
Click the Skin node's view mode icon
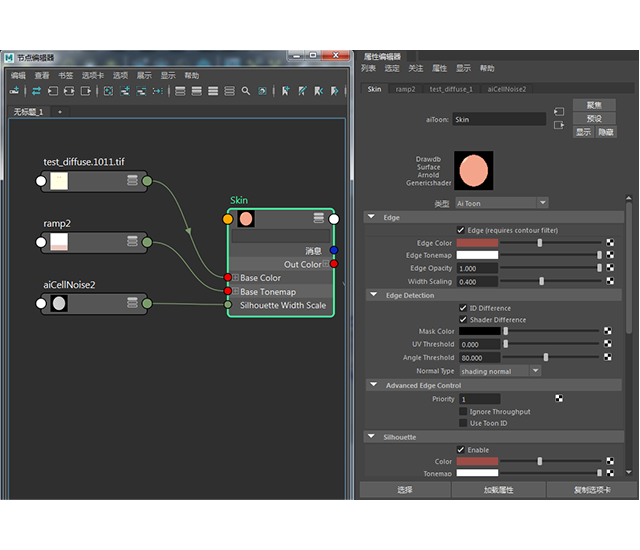[319, 218]
